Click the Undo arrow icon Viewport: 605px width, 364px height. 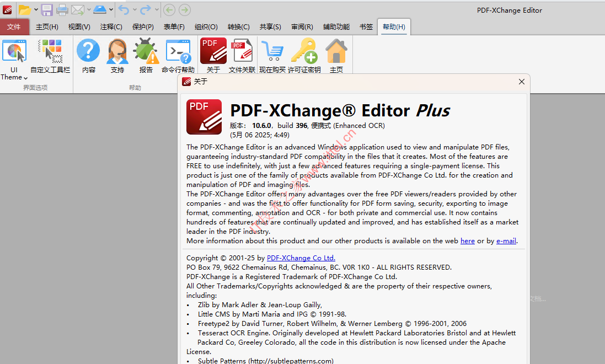point(124,9)
